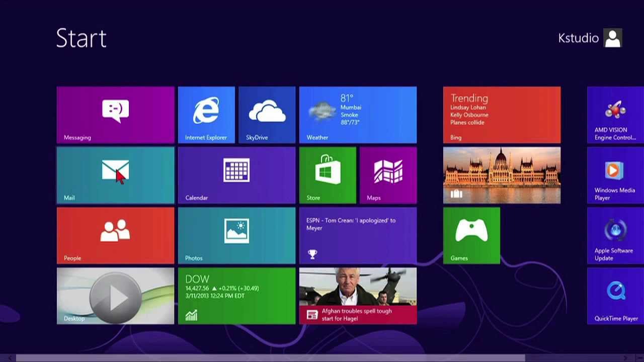Screen dimensions: 644x362
Task: Open the Desktop tile
Action: tap(115, 296)
